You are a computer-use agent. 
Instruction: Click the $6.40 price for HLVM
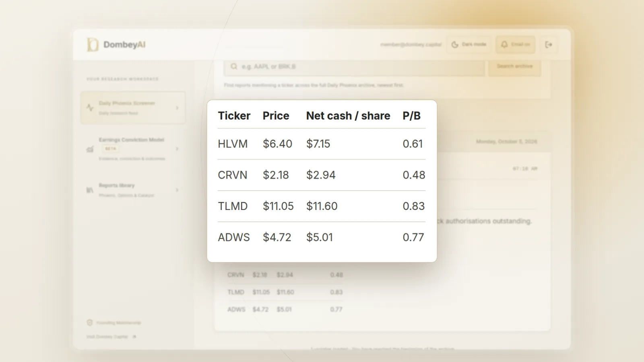(x=278, y=144)
